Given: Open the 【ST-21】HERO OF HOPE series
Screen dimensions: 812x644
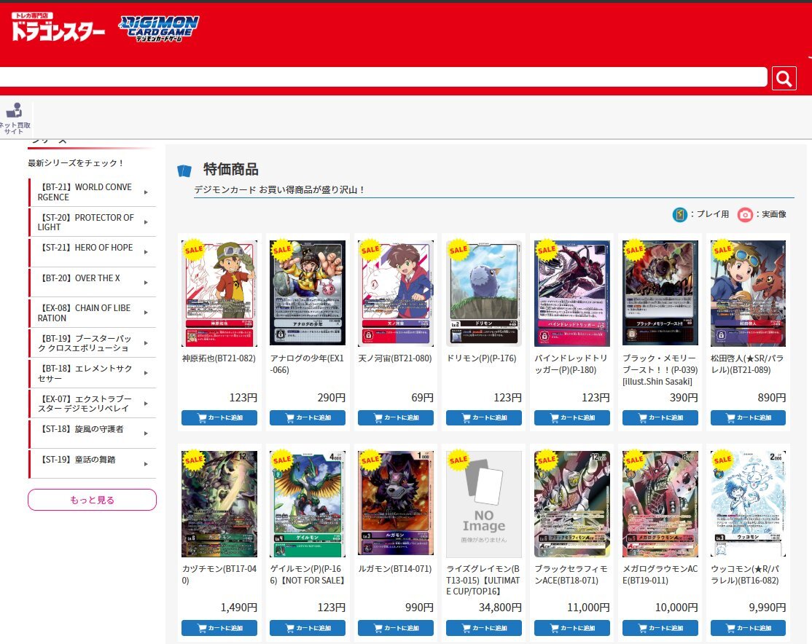Looking at the screenshot, I should tap(93, 252).
